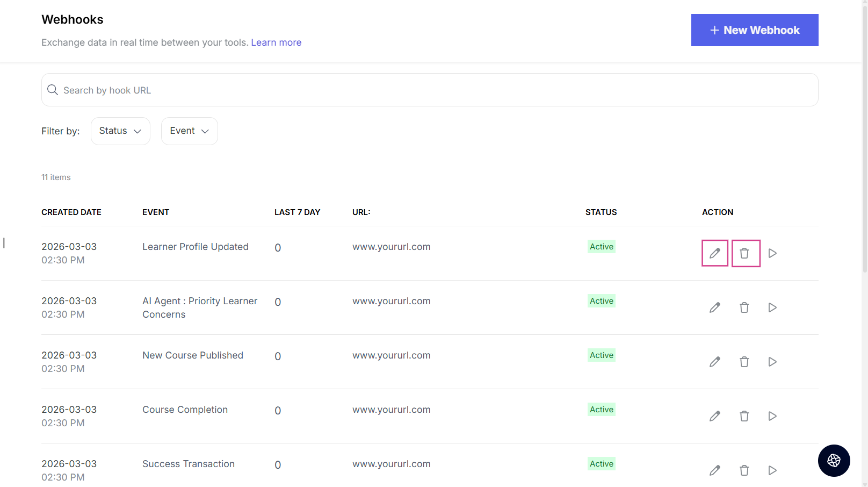Edit the Success Transaction webhook

point(714,470)
